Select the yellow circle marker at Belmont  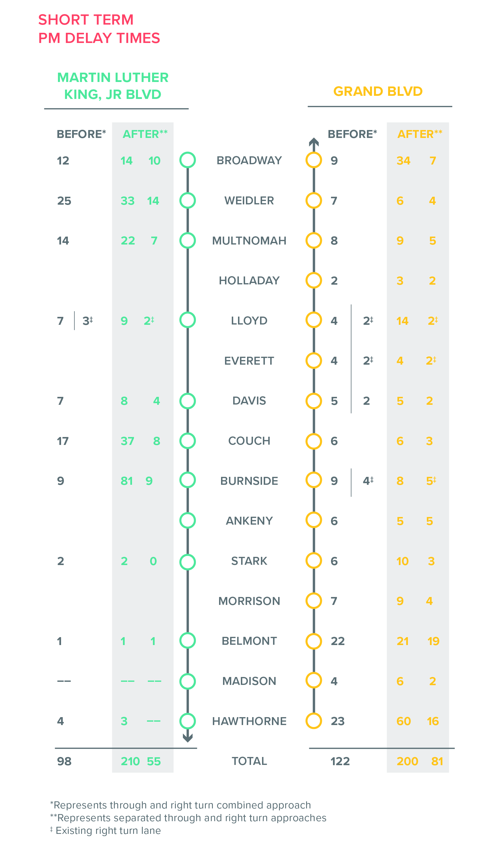pyautogui.click(x=313, y=641)
